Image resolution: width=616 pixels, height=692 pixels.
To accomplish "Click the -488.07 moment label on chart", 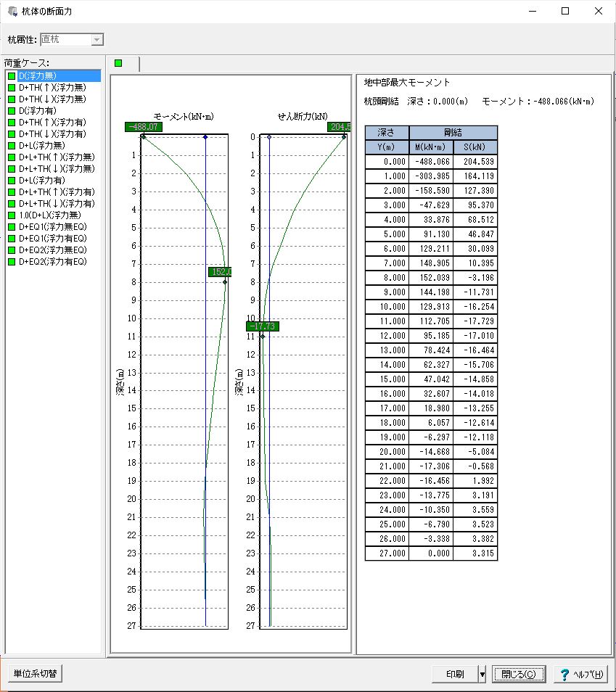I will point(143,127).
